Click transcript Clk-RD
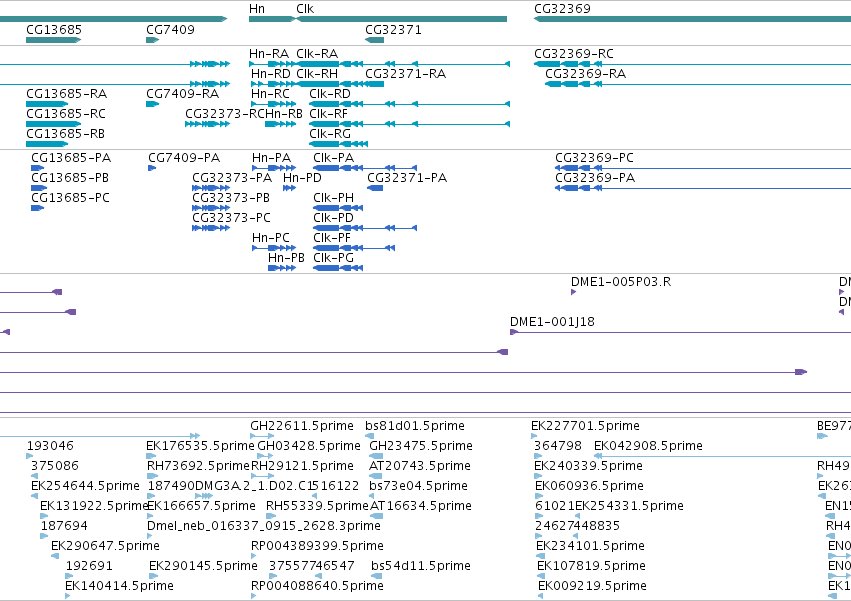 (x=330, y=94)
